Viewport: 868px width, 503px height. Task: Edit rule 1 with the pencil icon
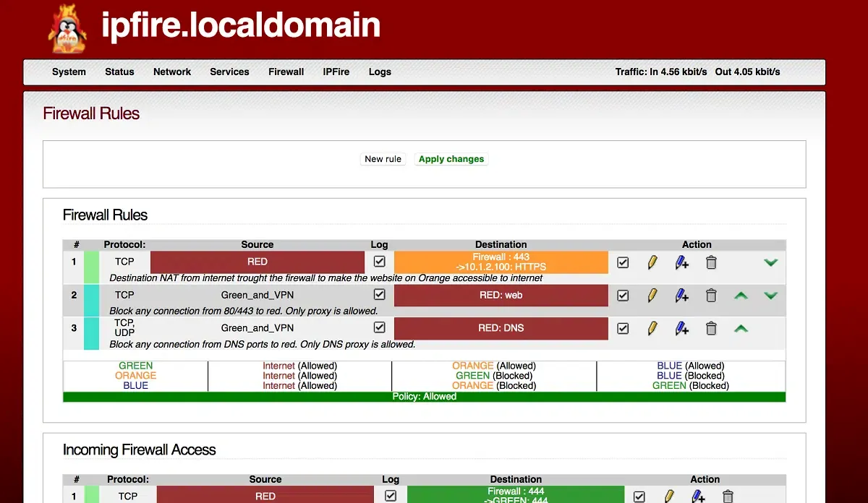coord(652,262)
